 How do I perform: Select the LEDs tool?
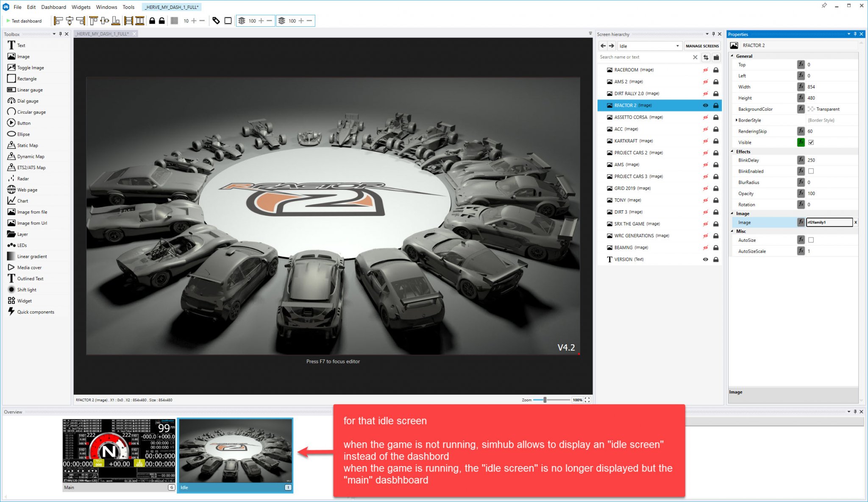(17, 245)
